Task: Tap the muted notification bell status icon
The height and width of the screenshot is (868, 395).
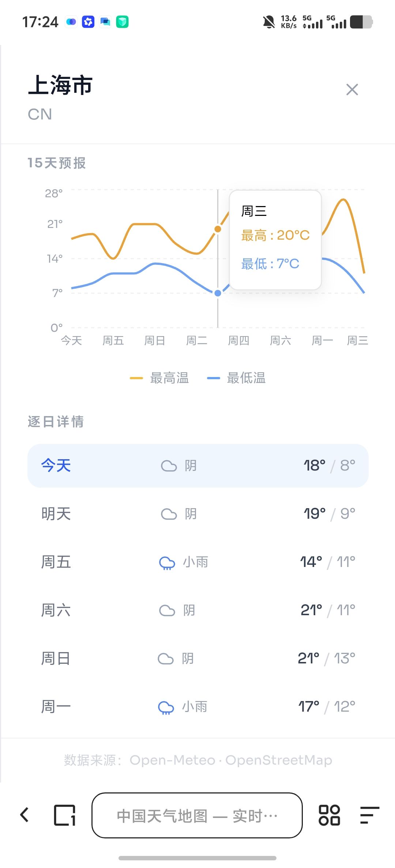Action: (269, 22)
